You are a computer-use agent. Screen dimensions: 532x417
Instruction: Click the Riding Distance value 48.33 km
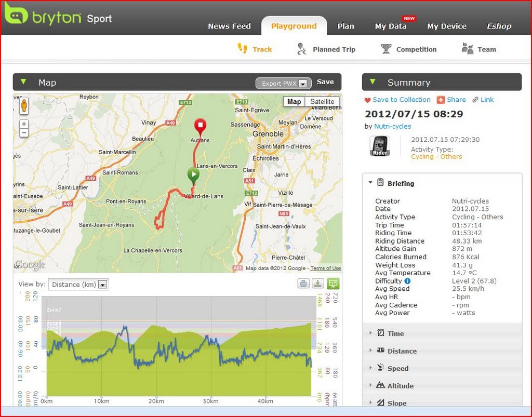click(x=467, y=241)
